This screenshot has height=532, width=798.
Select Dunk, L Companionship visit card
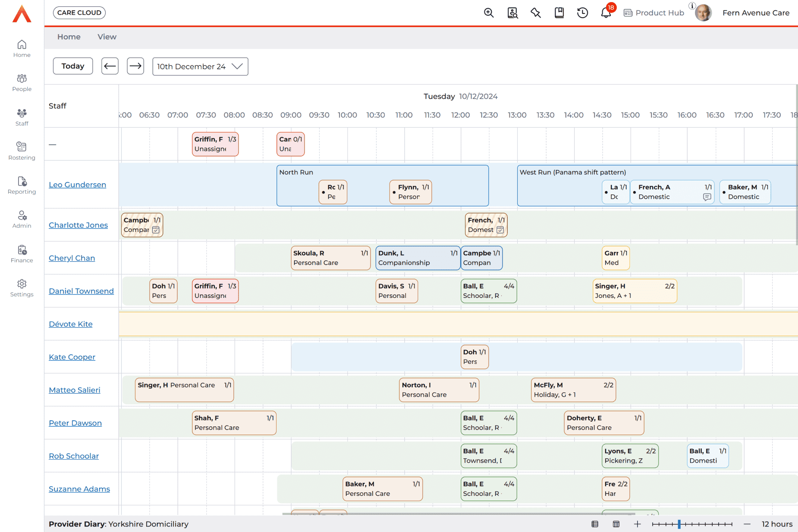pyautogui.click(x=417, y=258)
